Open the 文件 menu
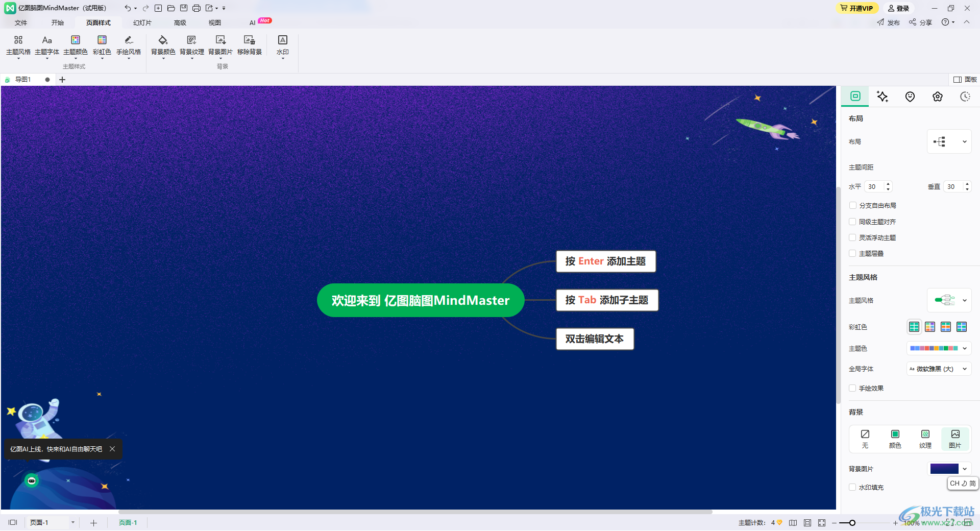The height and width of the screenshot is (531, 980). click(21, 22)
